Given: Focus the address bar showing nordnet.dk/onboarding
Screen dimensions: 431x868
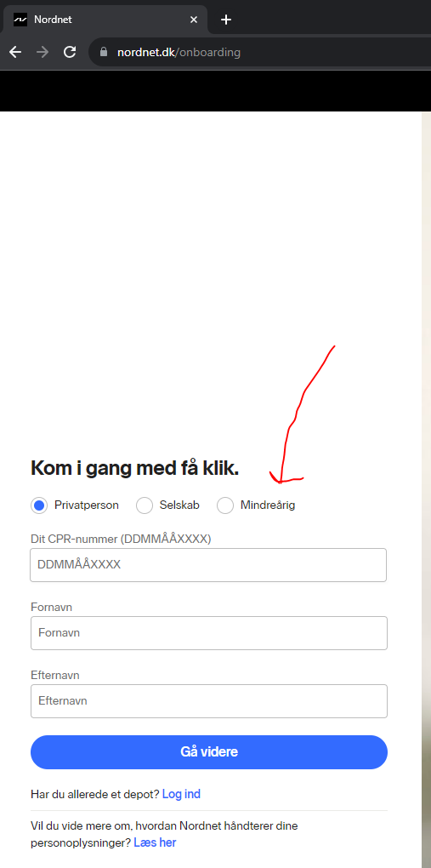Looking at the screenshot, I should (x=260, y=53).
